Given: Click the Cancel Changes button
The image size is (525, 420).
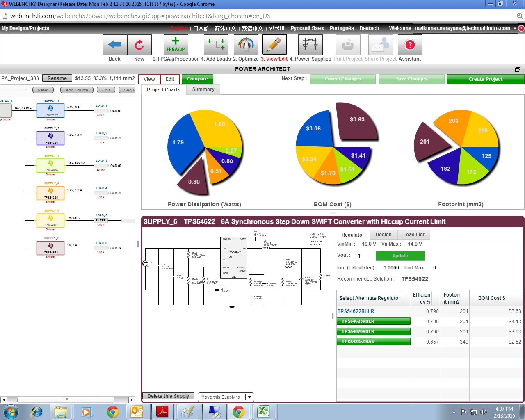Looking at the screenshot, I should click(x=343, y=79).
